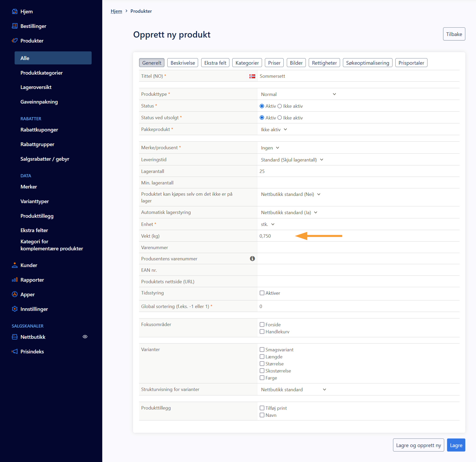This screenshot has width=476, height=462.
Task: Check the Smagsvariant variant box
Action: (x=262, y=350)
